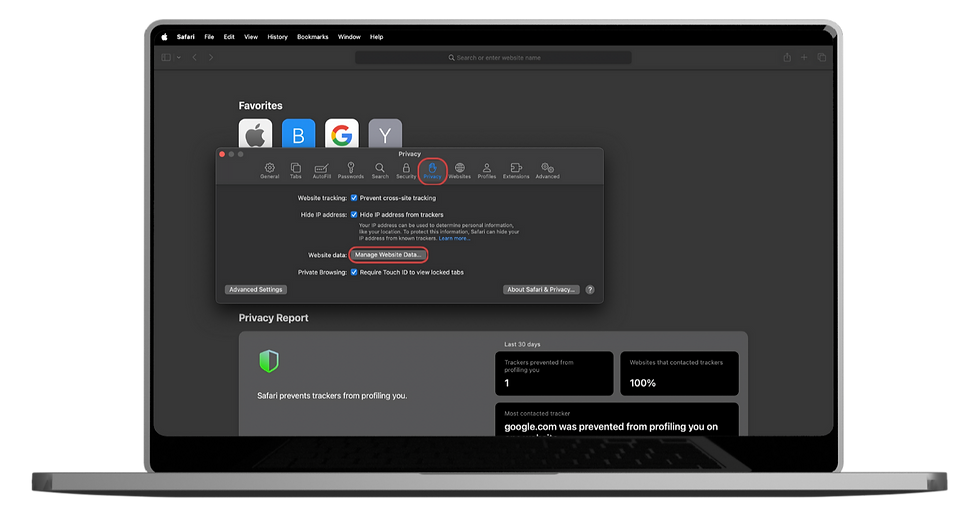The width and height of the screenshot is (980, 531).
Task: Click the Privacy Report heading
Action: pyautogui.click(x=274, y=318)
